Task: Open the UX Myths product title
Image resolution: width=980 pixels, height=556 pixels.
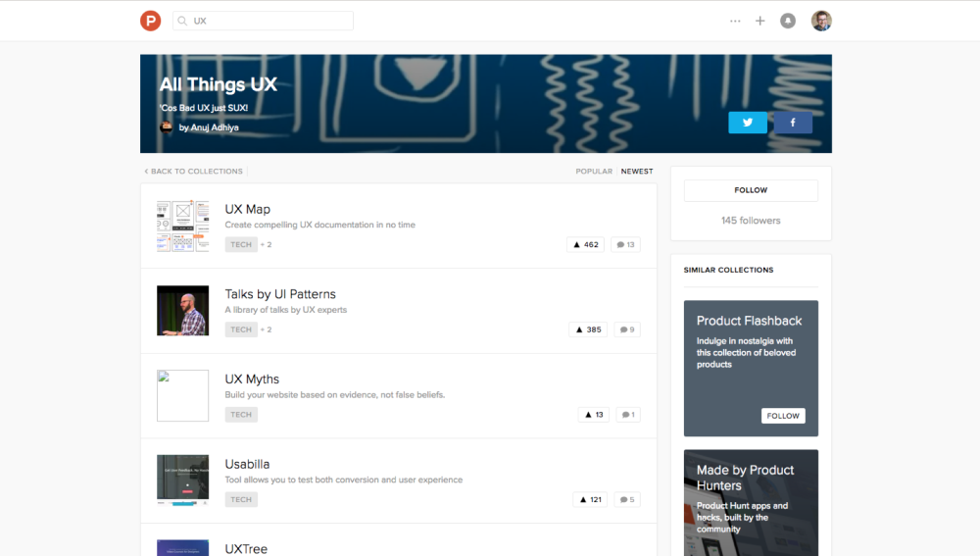Action: click(252, 379)
